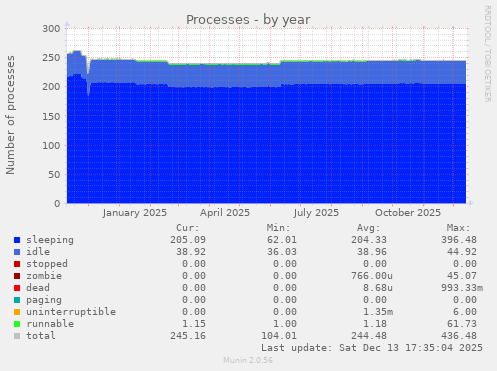Click the 'Munin 2.0.56' footer text
The image size is (497, 371).
coord(248,360)
